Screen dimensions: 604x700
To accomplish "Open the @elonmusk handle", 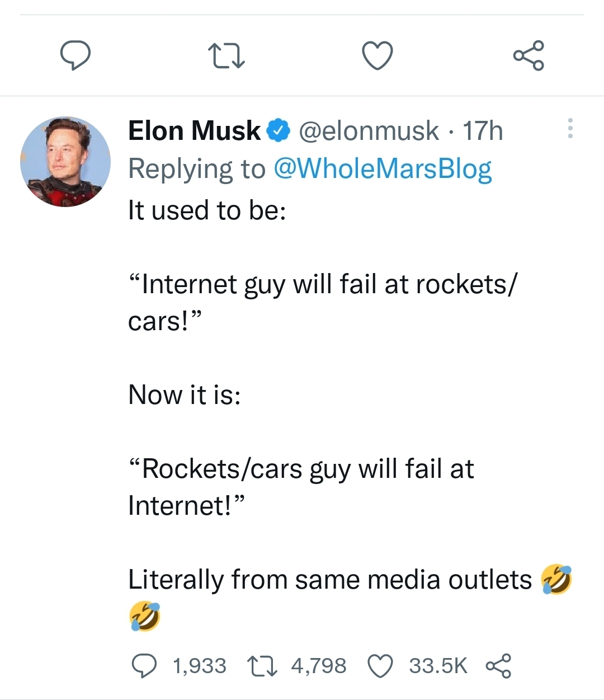I will point(369,131).
